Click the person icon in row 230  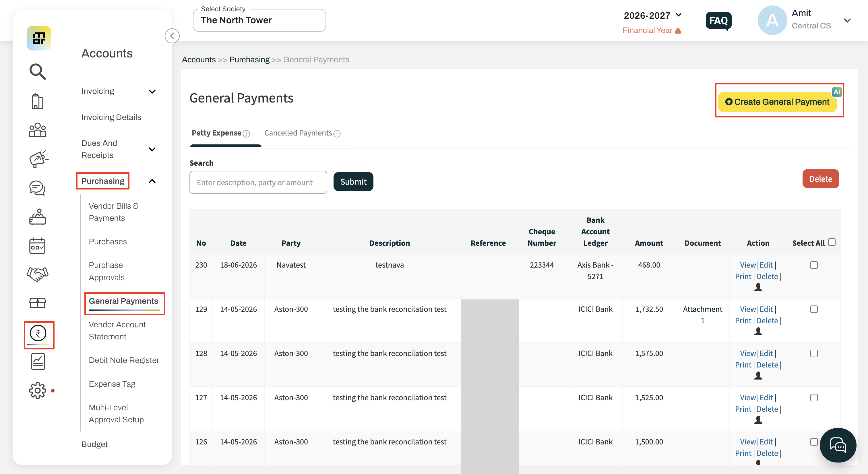pos(758,287)
